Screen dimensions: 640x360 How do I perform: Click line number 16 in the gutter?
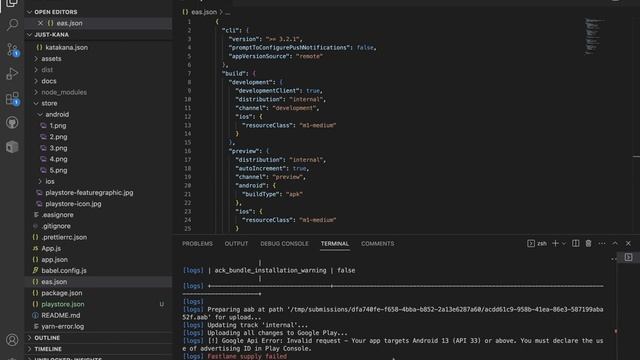tap(188, 151)
